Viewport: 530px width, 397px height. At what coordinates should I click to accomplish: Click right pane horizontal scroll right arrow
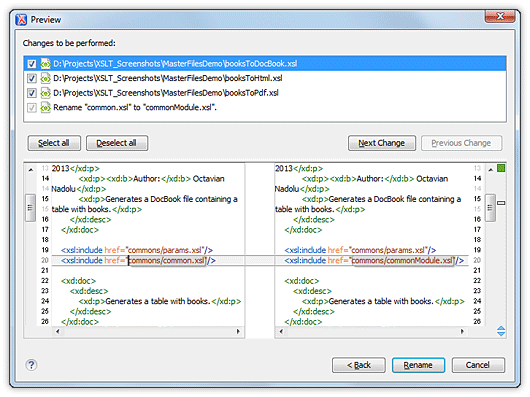(x=462, y=331)
